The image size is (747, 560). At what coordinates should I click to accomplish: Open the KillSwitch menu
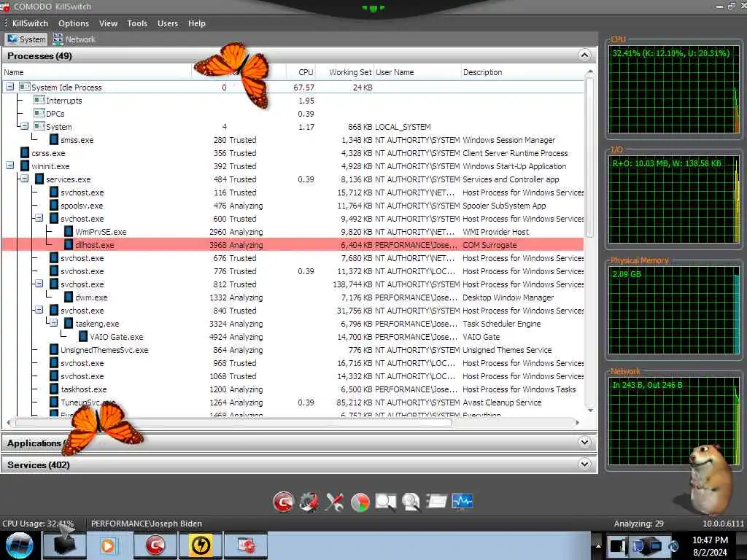tap(30, 23)
